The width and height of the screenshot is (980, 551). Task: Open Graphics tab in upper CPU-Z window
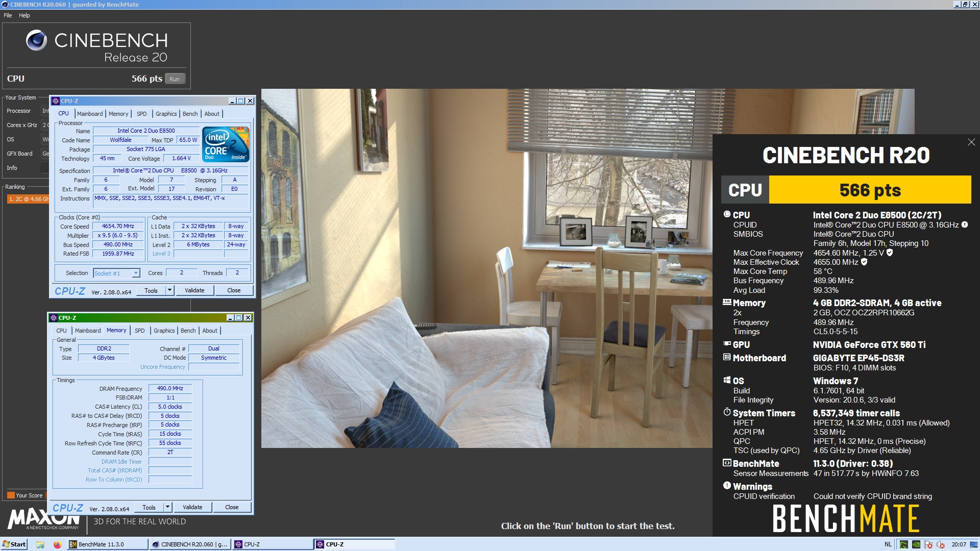click(166, 114)
